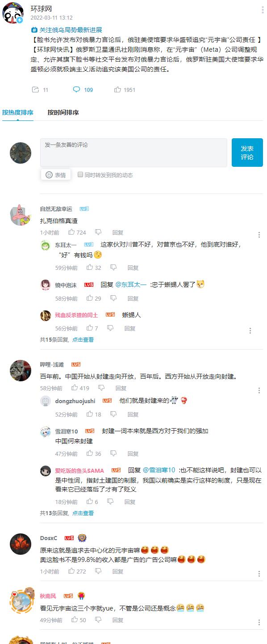This screenshot has height=644, width=267.
Task: Like 自然无敌幸运's comment with 724 likes
Action: coord(71,232)
